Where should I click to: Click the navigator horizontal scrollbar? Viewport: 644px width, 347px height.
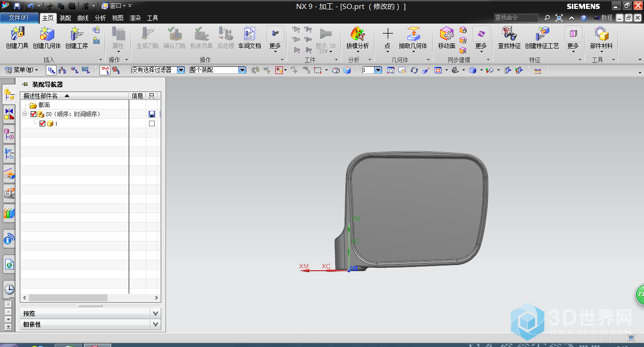[x=68, y=298]
